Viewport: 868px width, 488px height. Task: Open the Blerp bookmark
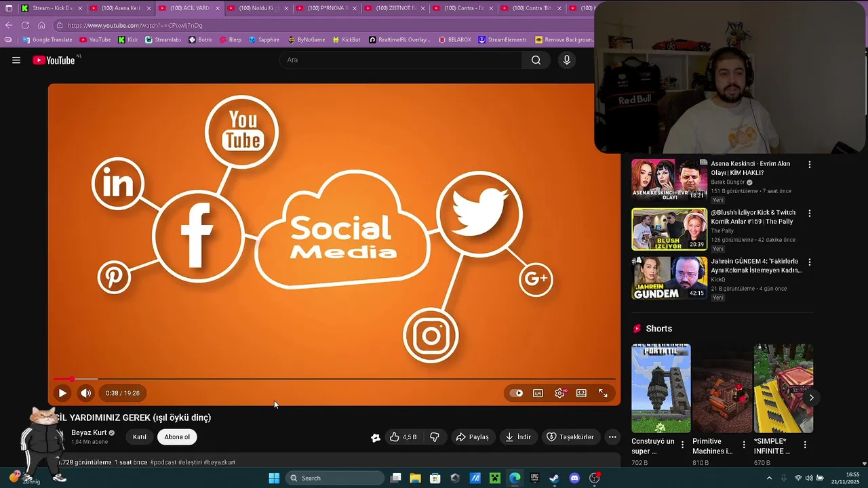point(230,40)
